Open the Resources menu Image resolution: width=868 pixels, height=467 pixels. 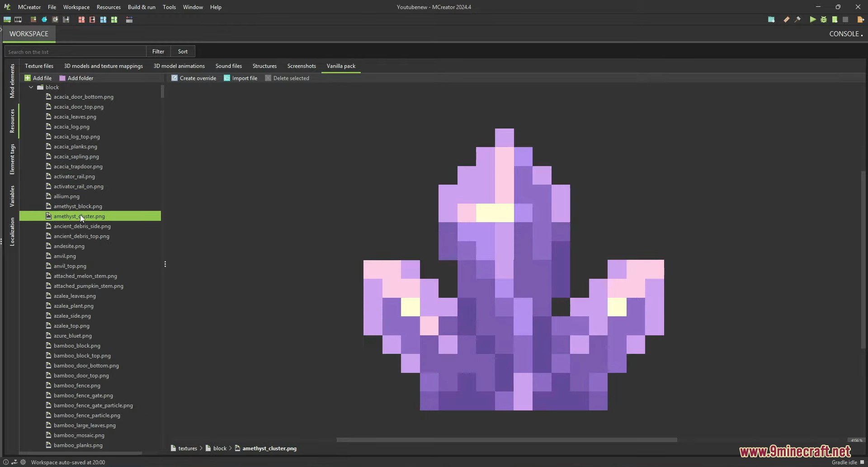click(108, 7)
